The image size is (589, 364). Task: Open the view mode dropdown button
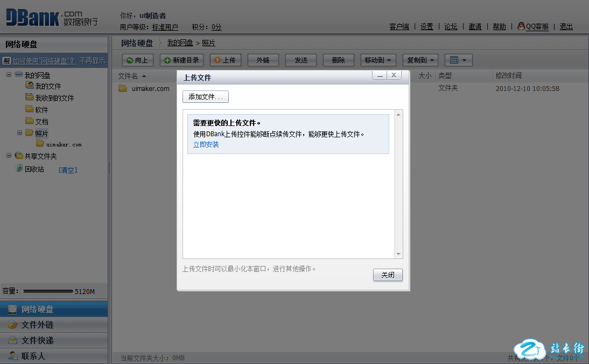(459, 60)
